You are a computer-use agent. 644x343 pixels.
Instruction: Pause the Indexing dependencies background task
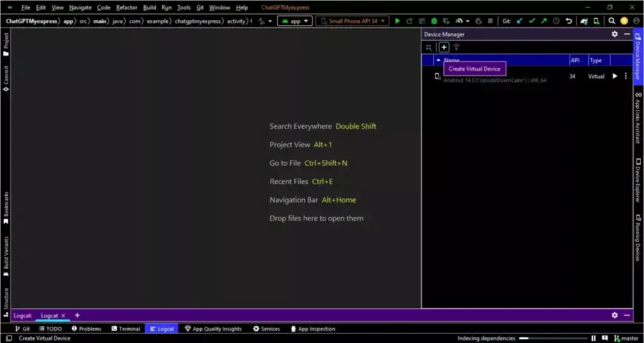594,339
